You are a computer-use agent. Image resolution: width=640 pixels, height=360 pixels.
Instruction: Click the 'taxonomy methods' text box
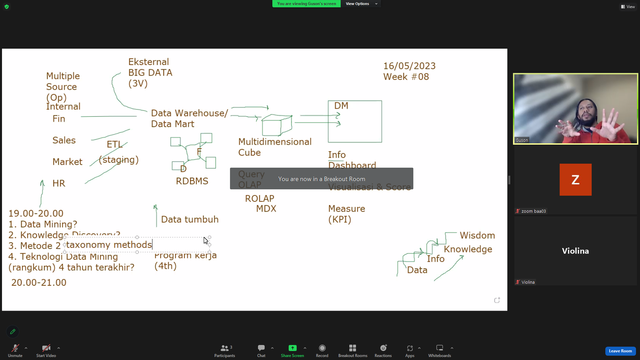pyautogui.click(x=137, y=244)
